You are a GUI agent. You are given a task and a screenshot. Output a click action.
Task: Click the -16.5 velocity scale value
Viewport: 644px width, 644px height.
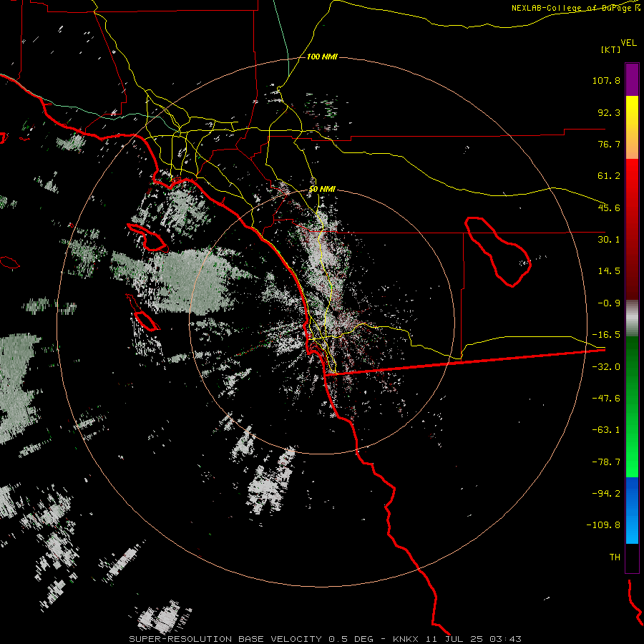coord(606,335)
